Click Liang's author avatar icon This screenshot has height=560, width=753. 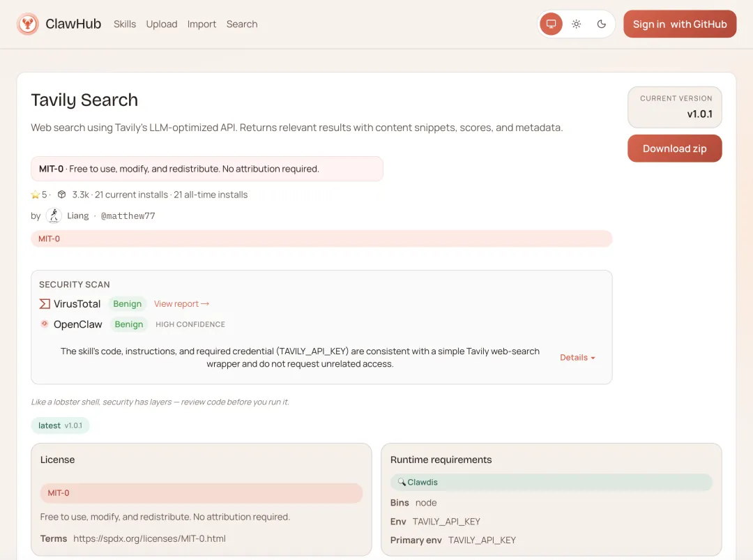[54, 215]
